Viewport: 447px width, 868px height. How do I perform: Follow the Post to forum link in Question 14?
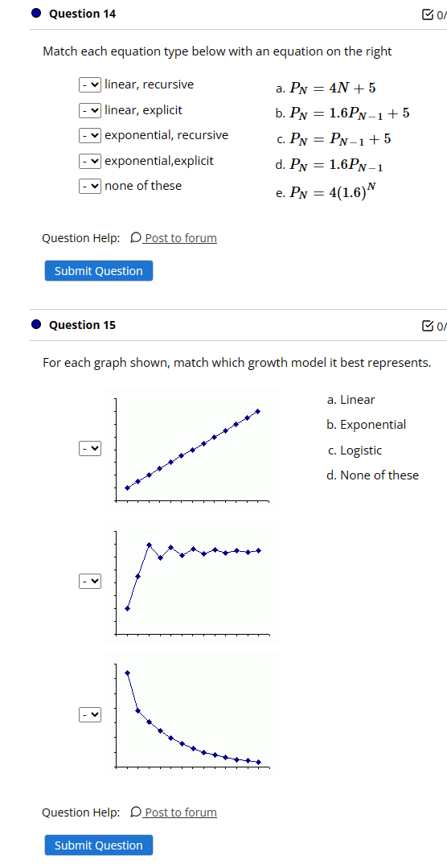click(x=180, y=238)
